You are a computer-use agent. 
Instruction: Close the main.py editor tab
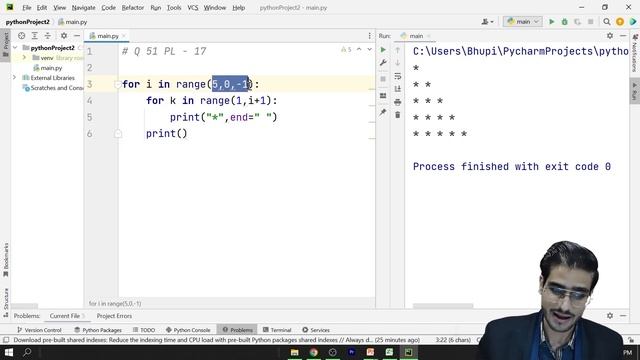tap(124, 36)
